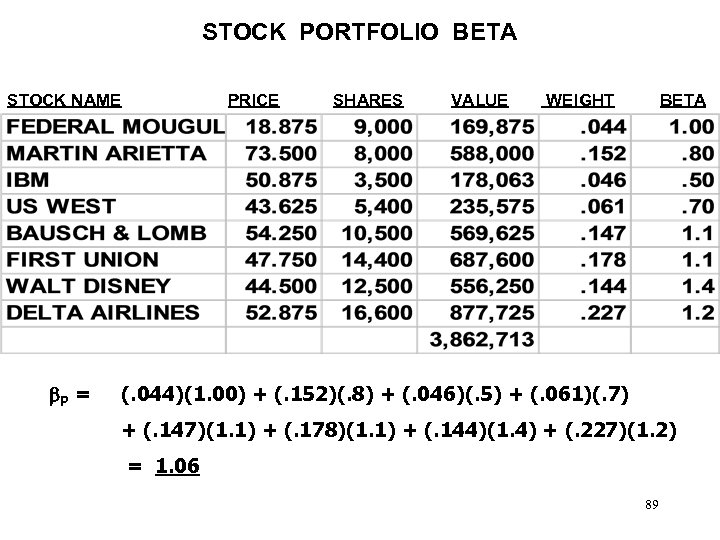
Task: Select the STOCK NAME column header
Action: 65,100
